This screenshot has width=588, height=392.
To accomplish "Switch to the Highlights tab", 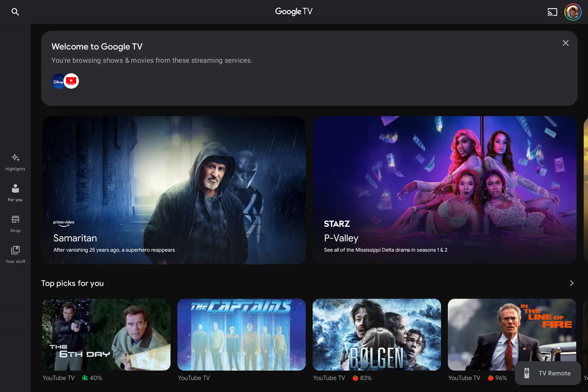I will click(x=15, y=162).
